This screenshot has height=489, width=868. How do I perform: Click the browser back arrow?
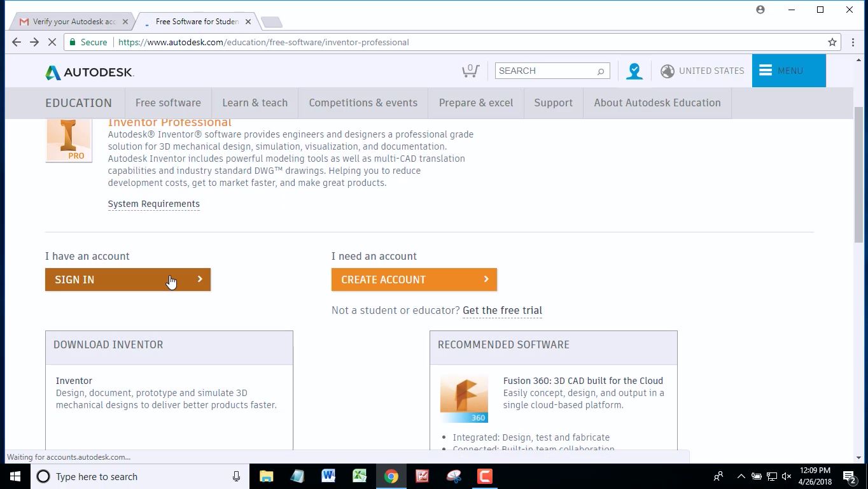coord(16,42)
